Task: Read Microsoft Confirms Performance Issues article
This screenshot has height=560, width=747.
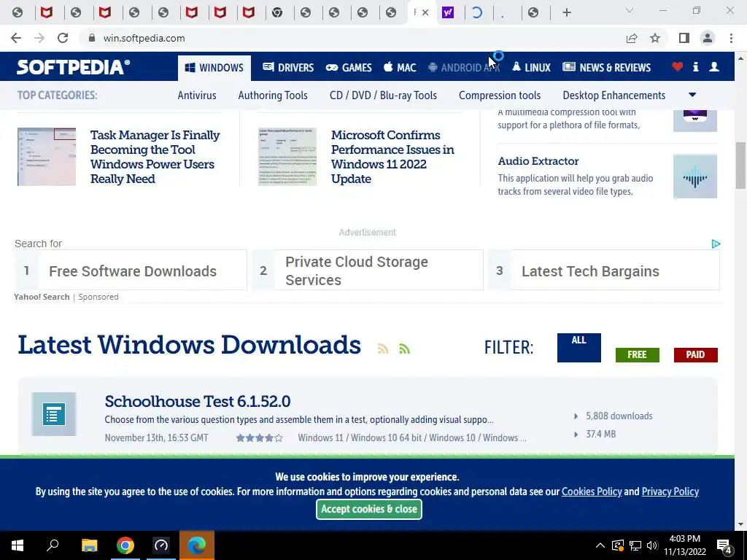Action: coord(392,157)
